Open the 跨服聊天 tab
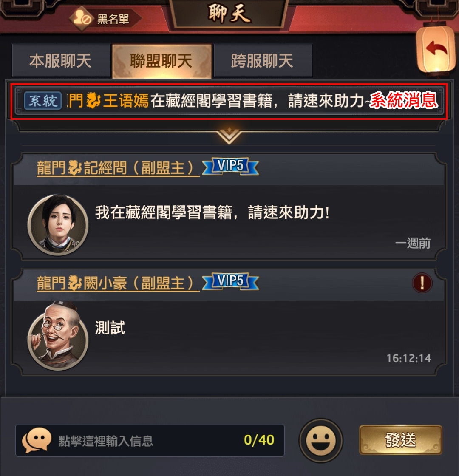The height and width of the screenshot is (476, 459). tap(263, 61)
